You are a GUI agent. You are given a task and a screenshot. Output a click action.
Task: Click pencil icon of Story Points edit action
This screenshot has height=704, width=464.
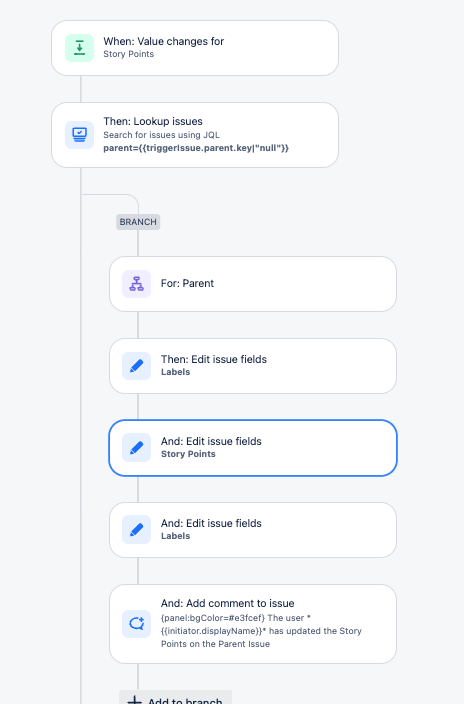[x=137, y=448]
